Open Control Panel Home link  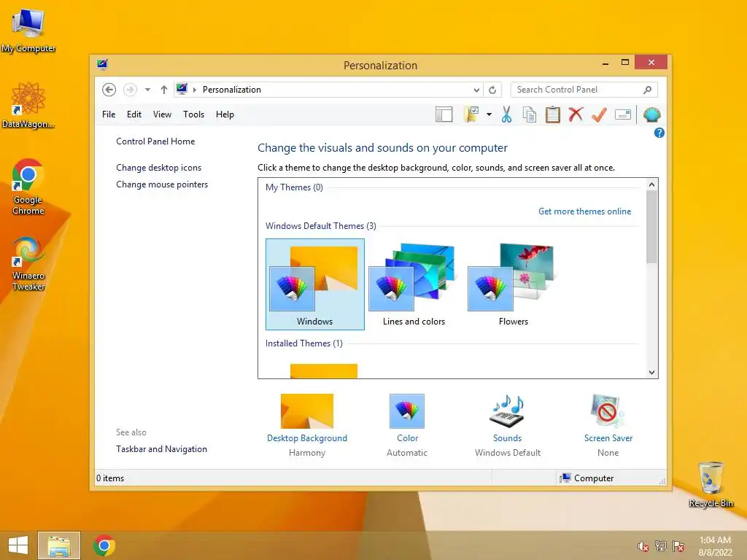155,141
